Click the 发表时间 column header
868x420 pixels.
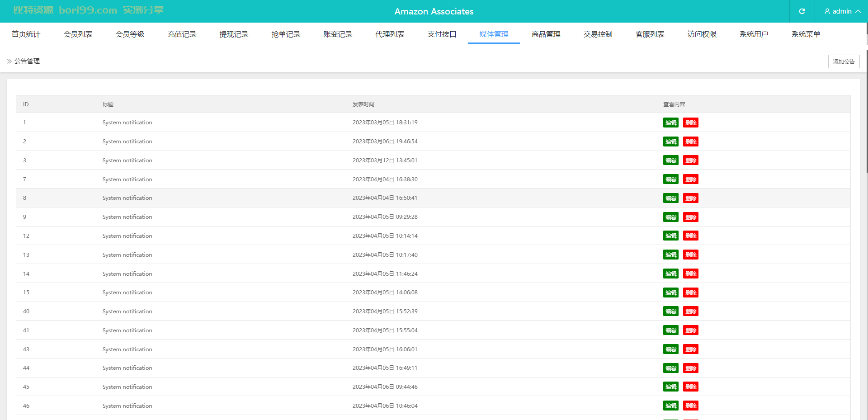[363, 104]
